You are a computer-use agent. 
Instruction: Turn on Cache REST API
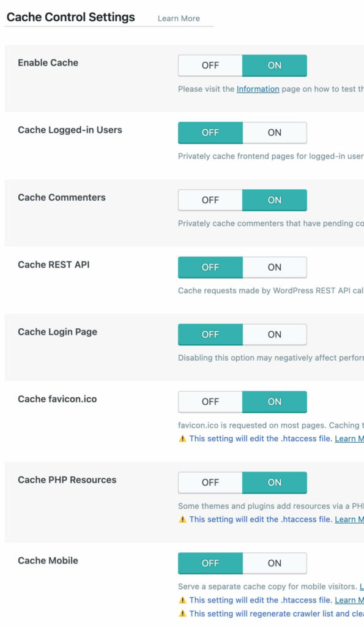pyautogui.click(x=275, y=267)
